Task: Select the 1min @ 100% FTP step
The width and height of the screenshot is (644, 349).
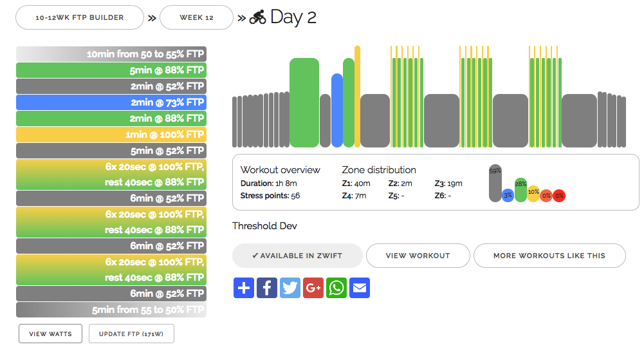Action: pyautogui.click(x=111, y=135)
